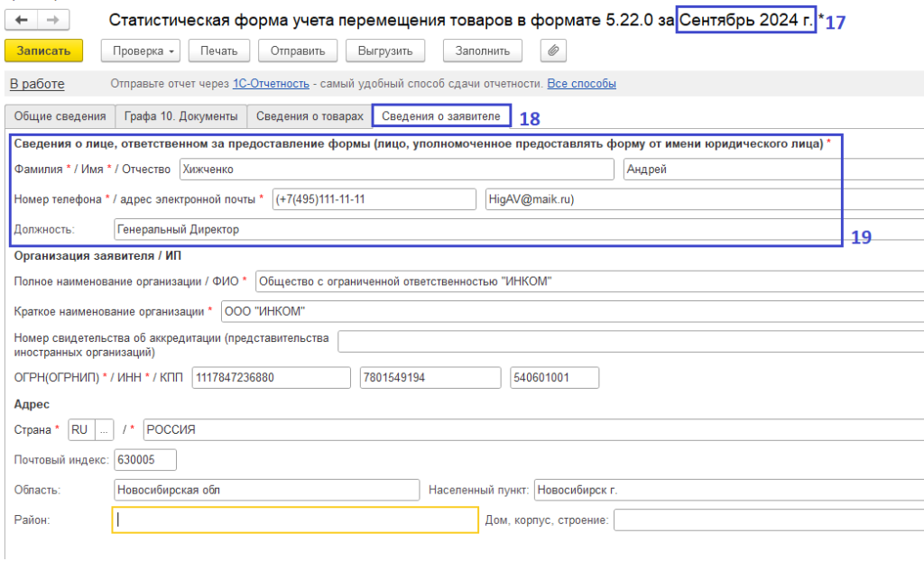924x561 pixels.
Task: Follow the 1С-Отчетность link
Action: [x=271, y=84]
